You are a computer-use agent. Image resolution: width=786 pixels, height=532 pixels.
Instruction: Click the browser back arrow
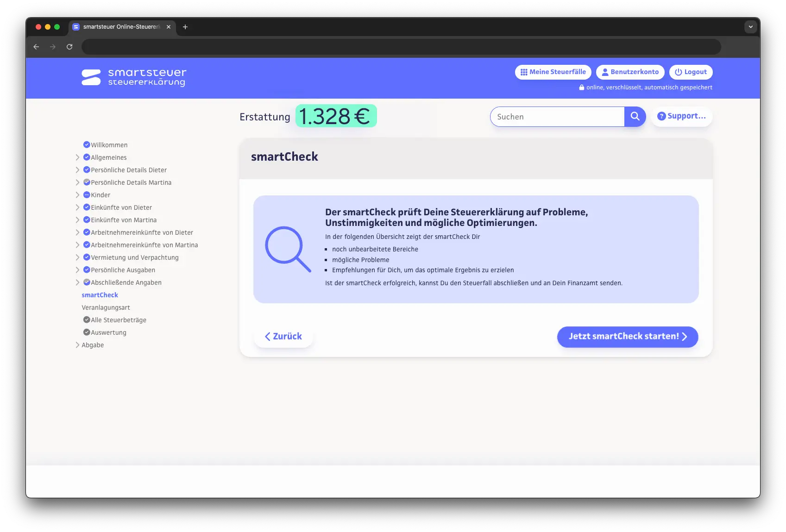tap(36, 47)
